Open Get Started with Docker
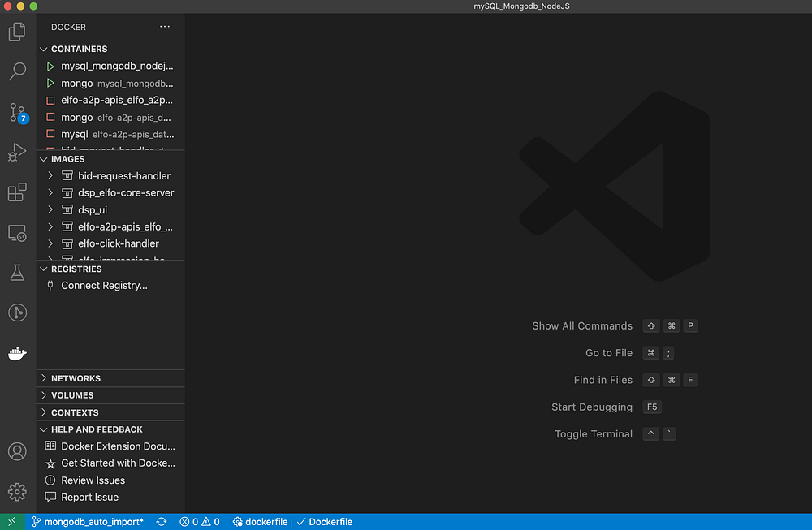This screenshot has height=530, width=812. pyautogui.click(x=110, y=463)
